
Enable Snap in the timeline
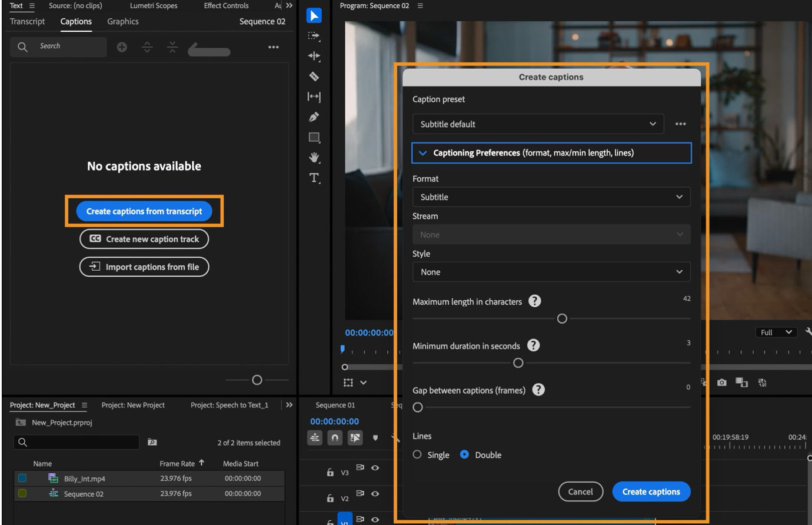point(334,437)
